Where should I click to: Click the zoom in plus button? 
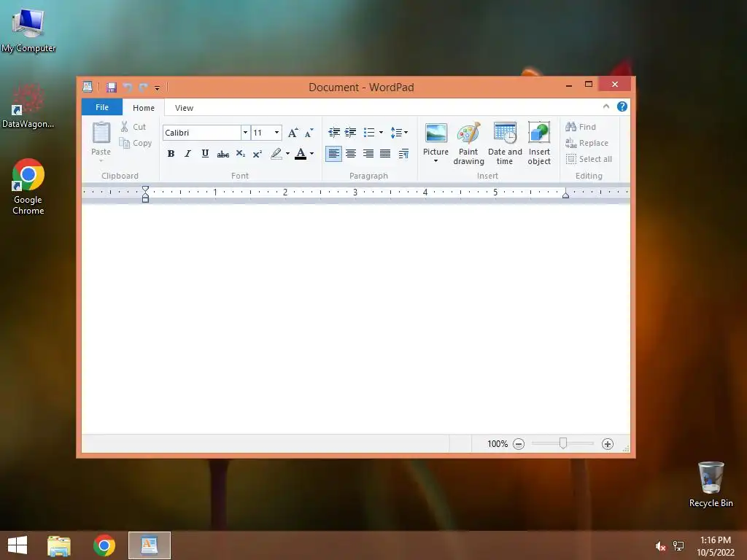pos(608,444)
